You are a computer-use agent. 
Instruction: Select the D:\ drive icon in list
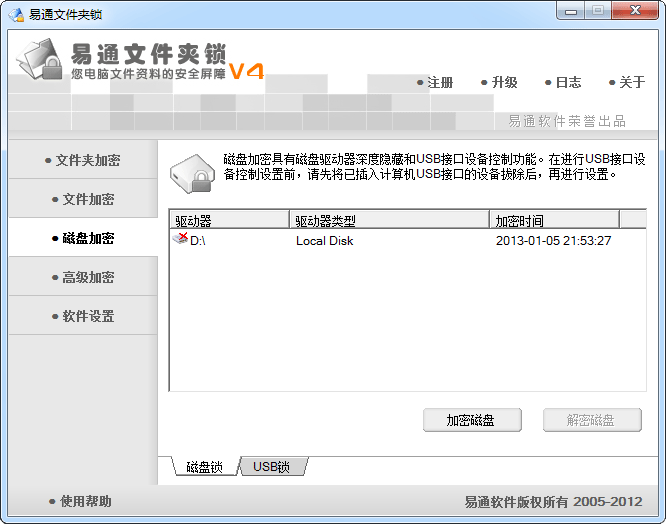click(180, 239)
